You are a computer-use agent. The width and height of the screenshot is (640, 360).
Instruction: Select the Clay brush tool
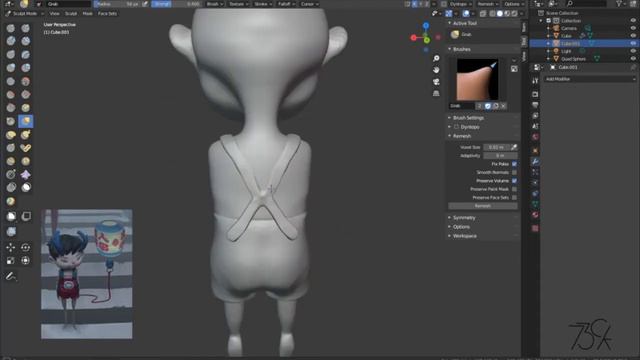(11, 41)
